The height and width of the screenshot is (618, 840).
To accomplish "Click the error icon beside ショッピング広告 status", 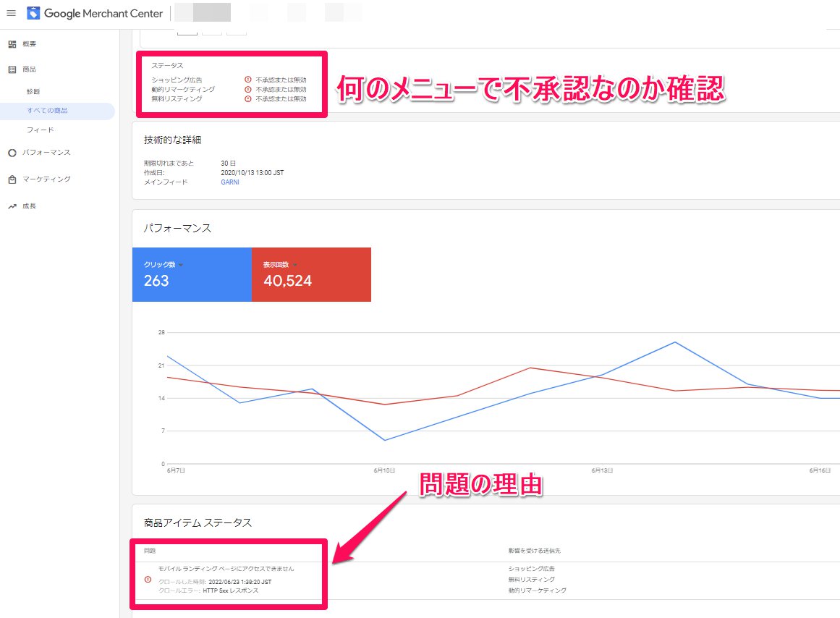I will [248, 80].
